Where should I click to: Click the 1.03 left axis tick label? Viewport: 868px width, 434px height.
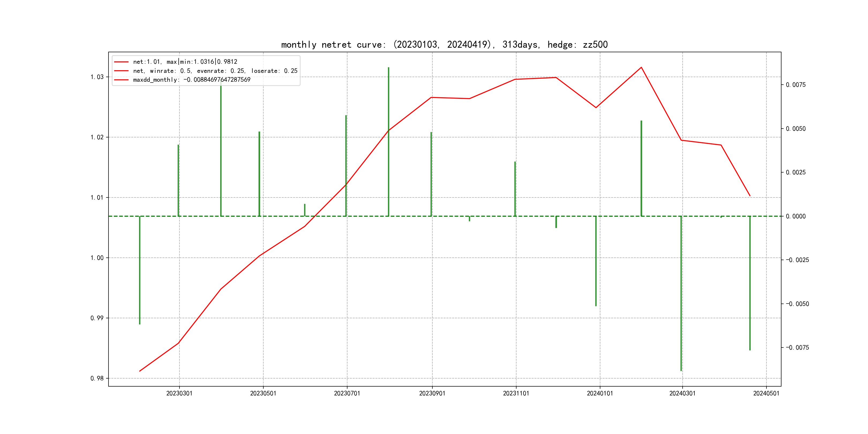click(97, 77)
